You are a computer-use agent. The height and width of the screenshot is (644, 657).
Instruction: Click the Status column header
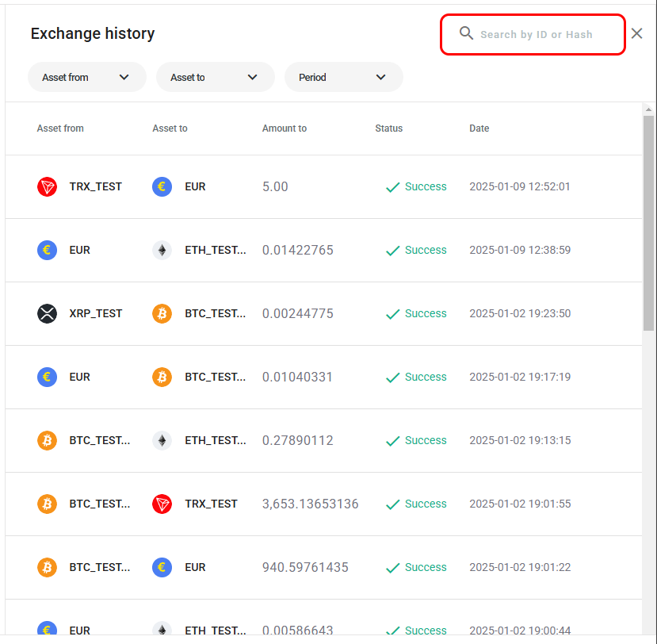click(x=388, y=128)
